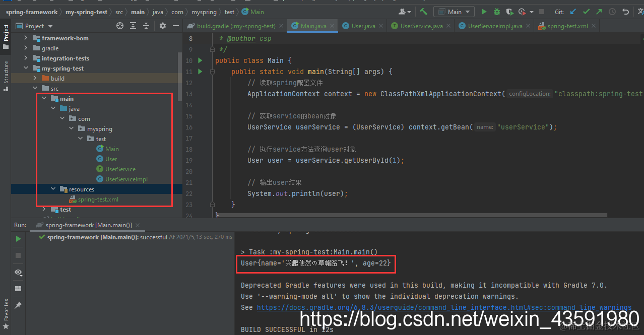Run Main with coverage
This screenshot has height=335, width=644.
point(509,12)
